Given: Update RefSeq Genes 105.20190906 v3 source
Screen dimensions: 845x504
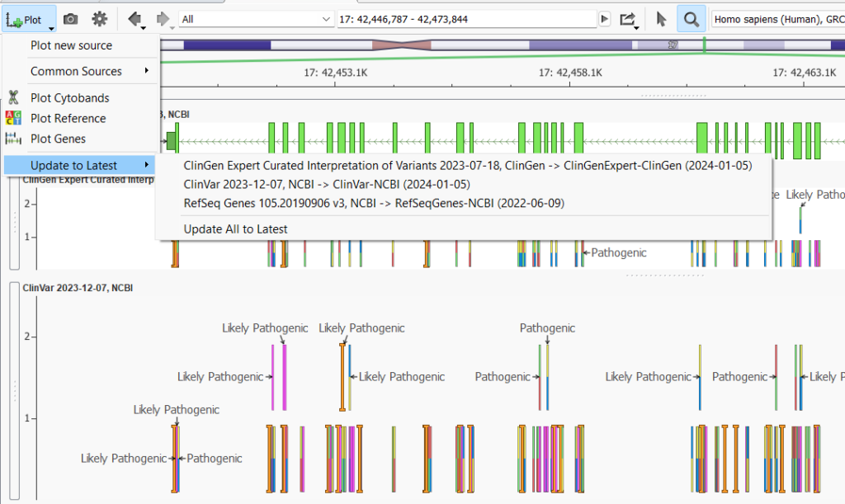Looking at the screenshot, I should coord(374,204).
